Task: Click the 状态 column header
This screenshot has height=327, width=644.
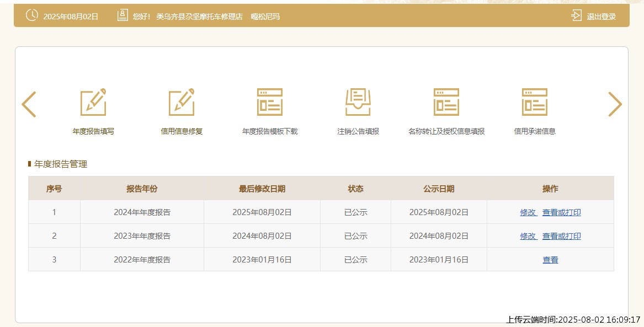Action: coord(356,189)
